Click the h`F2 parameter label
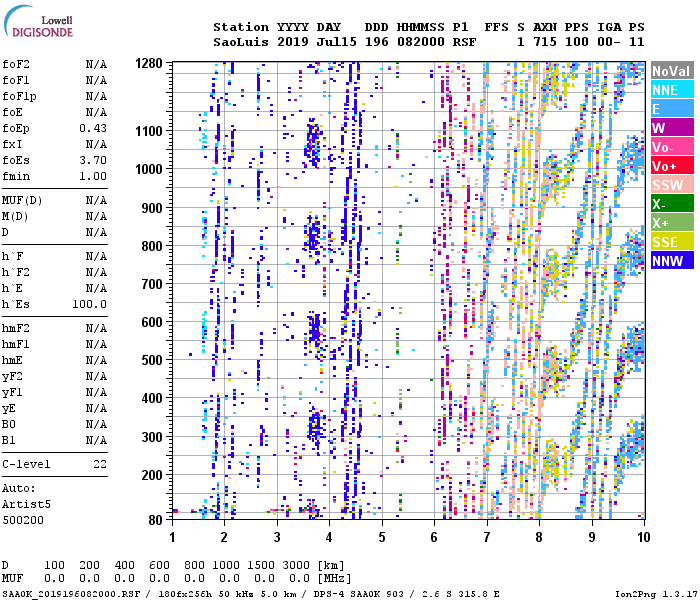The image size is (700, 600). [x=16, y=272]
